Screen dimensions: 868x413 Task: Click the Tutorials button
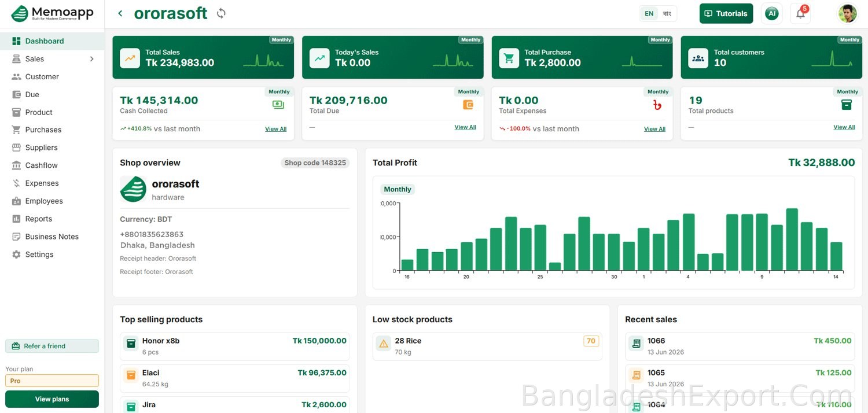(x=726, y=13)
